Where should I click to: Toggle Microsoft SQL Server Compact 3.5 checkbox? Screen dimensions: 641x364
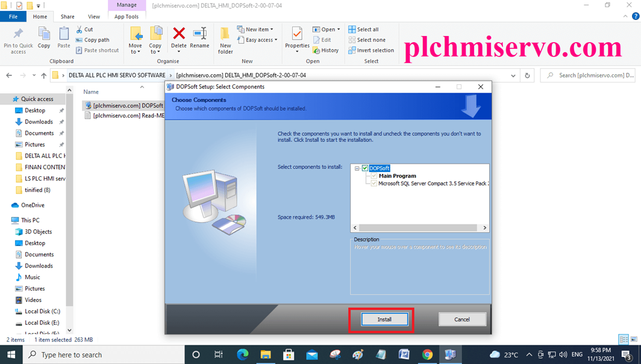pyautogui.click(x=374, y=184)
